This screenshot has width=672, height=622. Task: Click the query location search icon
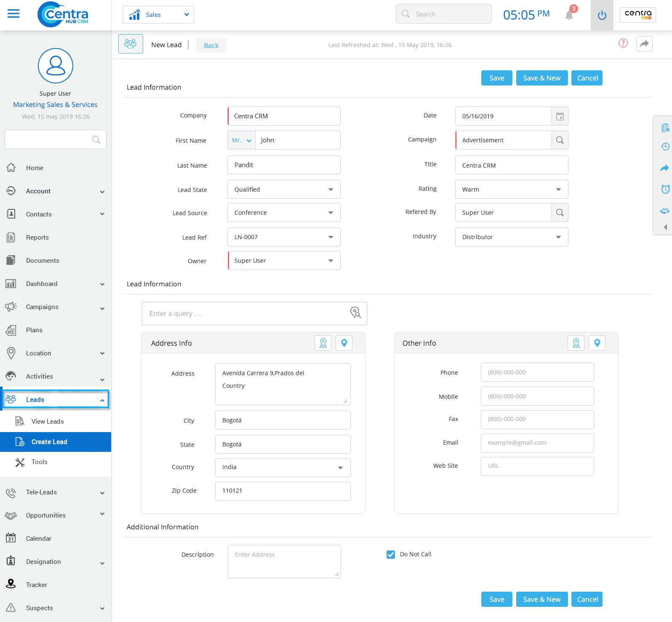coord(355,312)
